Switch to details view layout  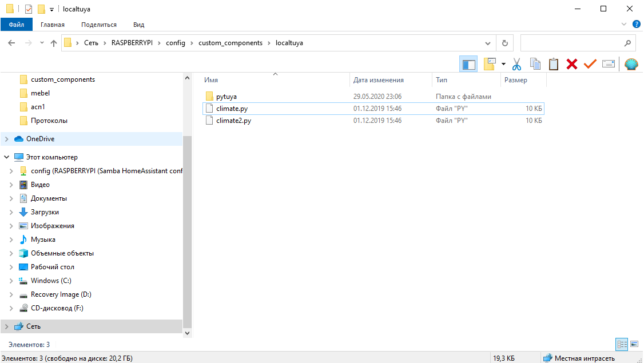click(622, 344)
